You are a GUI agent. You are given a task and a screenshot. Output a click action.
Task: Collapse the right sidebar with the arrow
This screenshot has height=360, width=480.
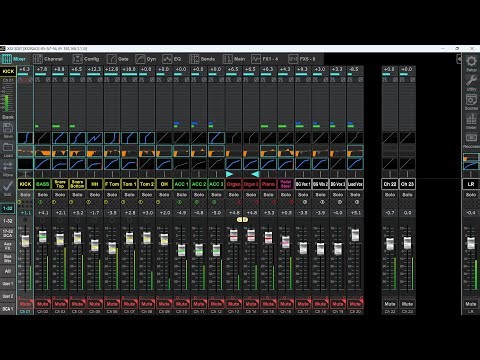click(459, 59)
